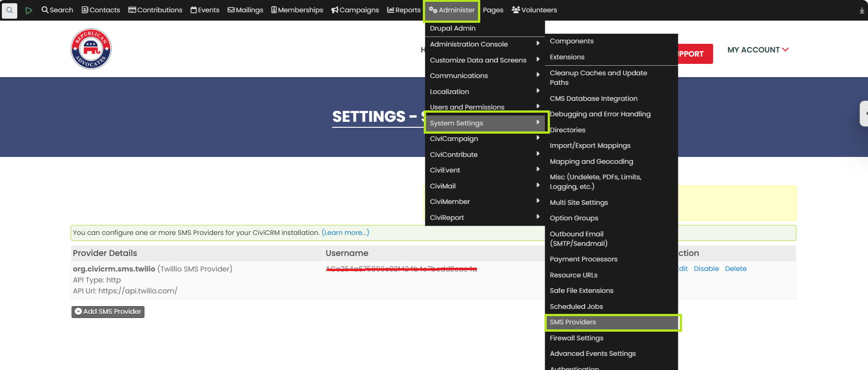Open MY ACCOUNT dropdown
The height and width of the screenshot is (370, 868).
coord(758,50)
